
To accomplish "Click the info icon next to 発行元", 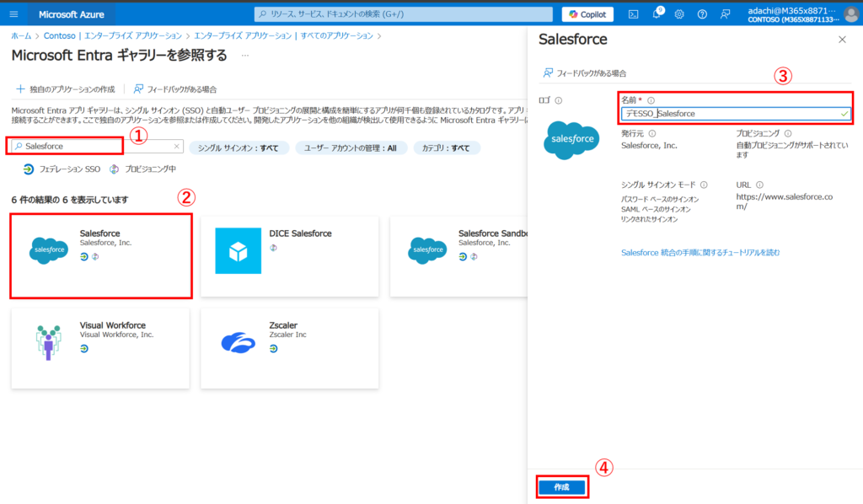I will coord(652,133).
